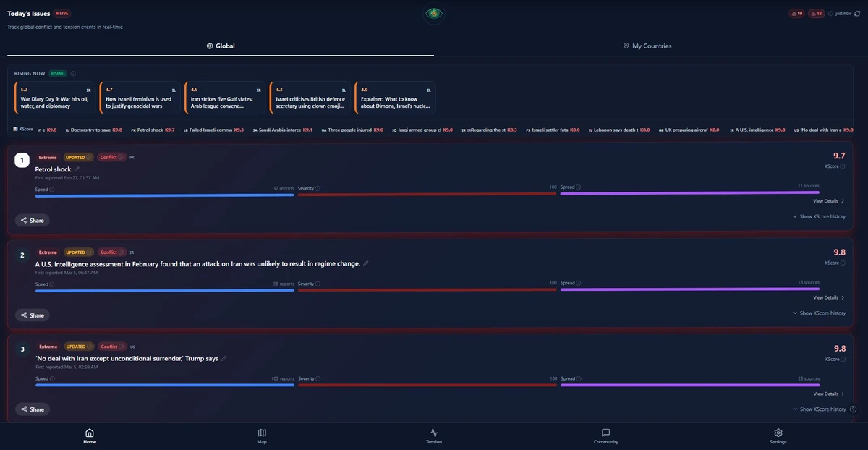
Task: Expand 'Show KScore history' on issue 2
Action: (x=819, y=313)
